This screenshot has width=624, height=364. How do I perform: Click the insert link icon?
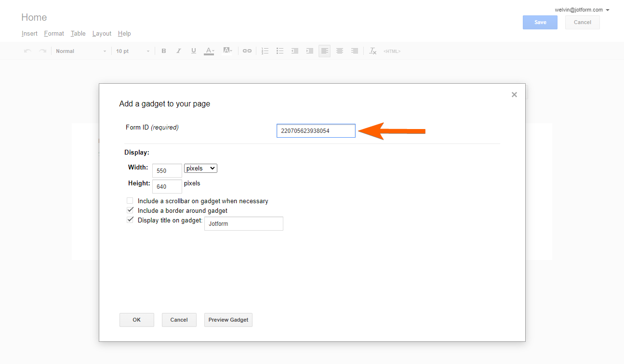(247, 51)
